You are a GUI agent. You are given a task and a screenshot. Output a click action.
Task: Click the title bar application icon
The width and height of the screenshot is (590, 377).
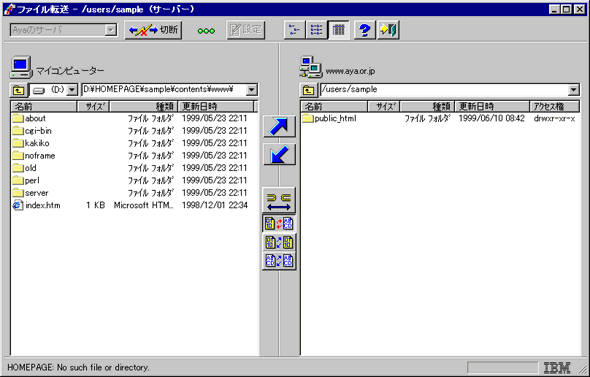coord(9,9)
